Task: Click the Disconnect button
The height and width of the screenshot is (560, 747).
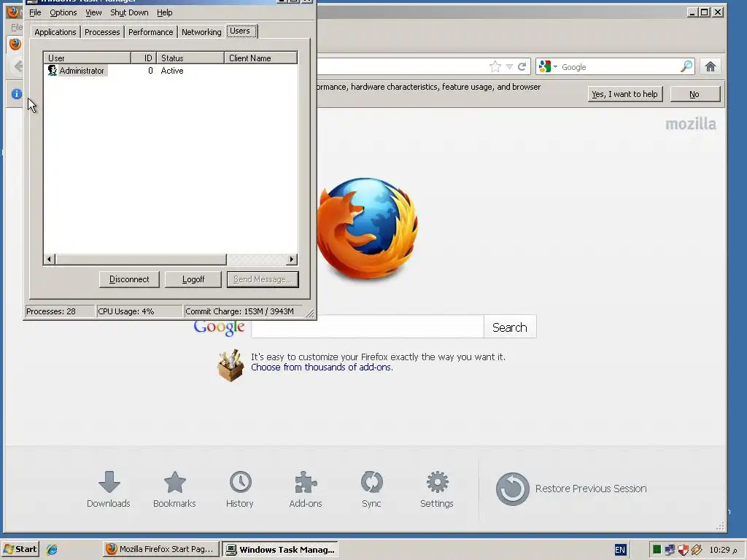Action: coord(129,279)
